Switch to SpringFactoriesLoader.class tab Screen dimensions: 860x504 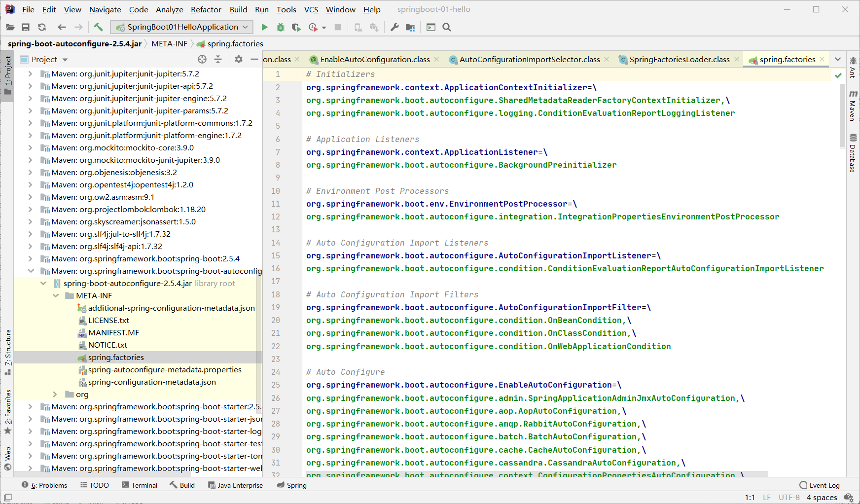click(x=679, y=60)
